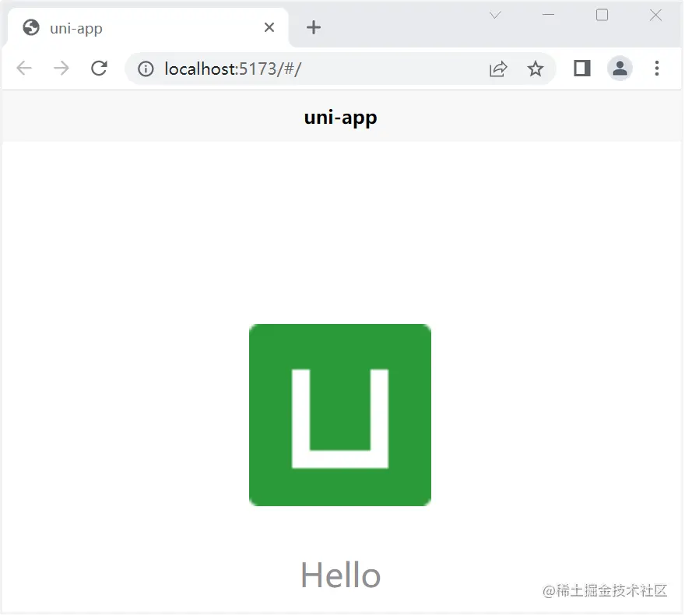685x616 pixels.
Task: Open Chrome's three-dot menu
Action: pyautogui.click(x=657, y=69)
